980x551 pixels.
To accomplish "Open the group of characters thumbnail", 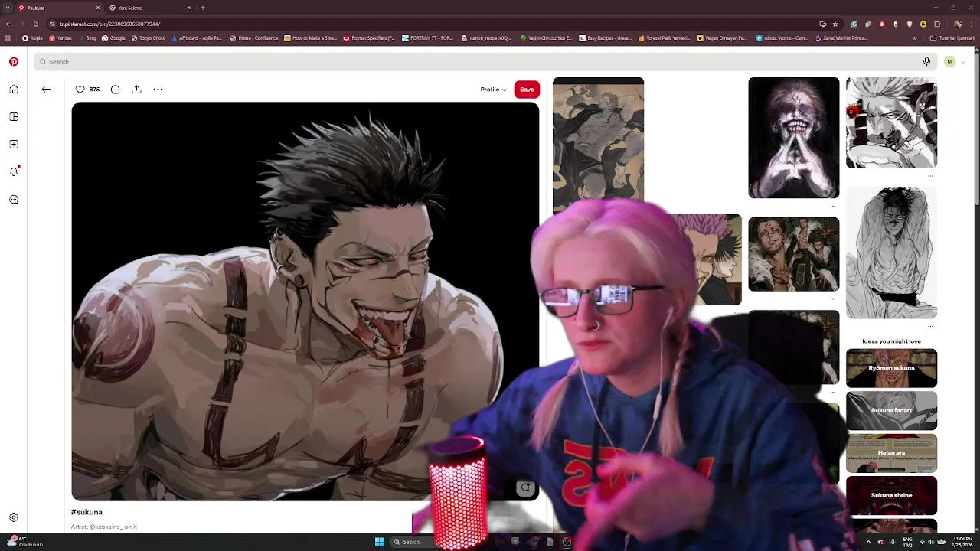I will click(x=794, y=254).
